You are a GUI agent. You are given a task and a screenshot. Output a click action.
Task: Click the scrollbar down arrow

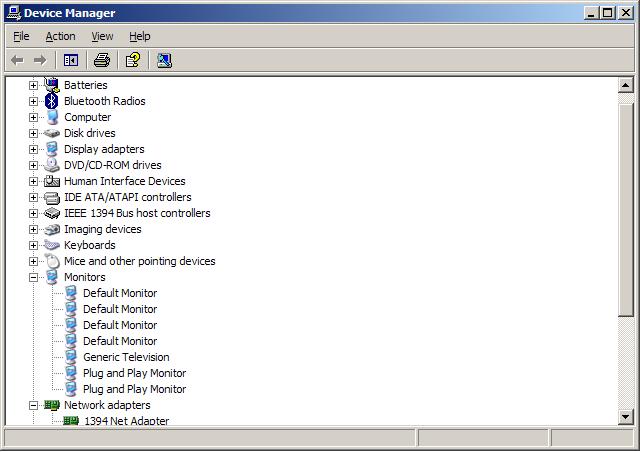(626, 417)
